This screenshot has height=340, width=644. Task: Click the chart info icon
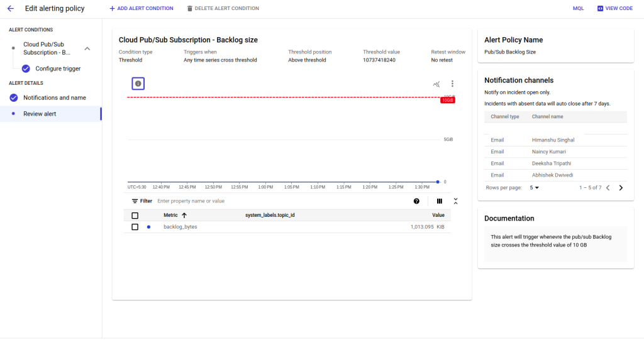pyautogui.click(x=138, y=84)
